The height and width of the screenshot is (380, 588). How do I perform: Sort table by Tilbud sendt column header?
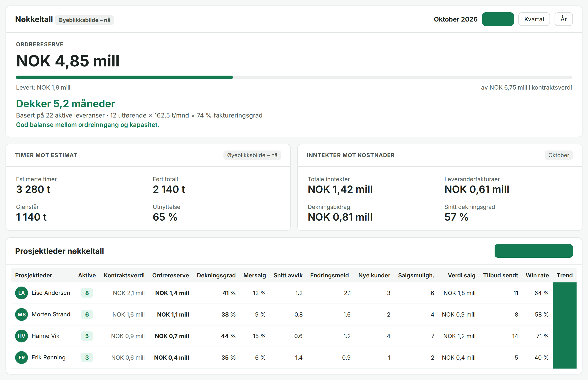point(501,275)
